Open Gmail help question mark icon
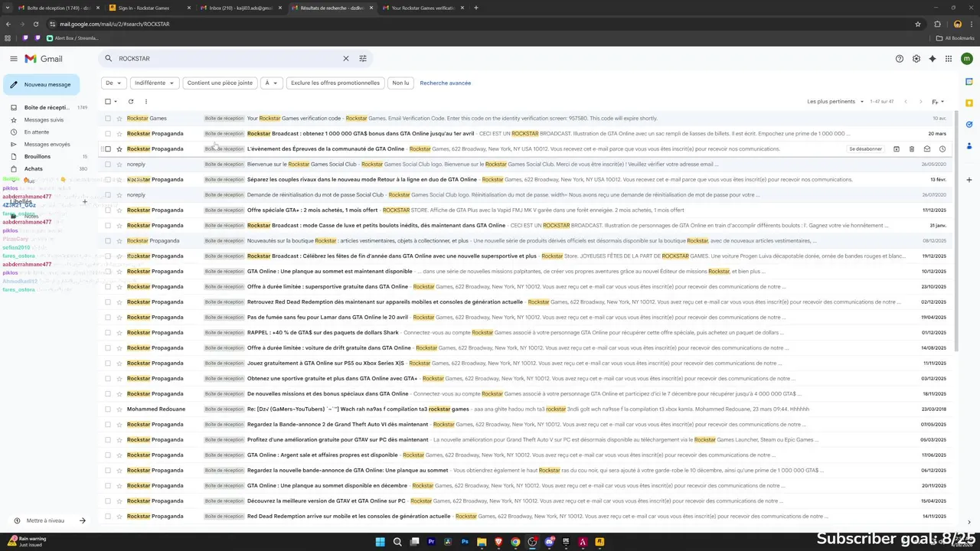Image resolution: width=980 pixels, height=551 pixels. point(900,59)
